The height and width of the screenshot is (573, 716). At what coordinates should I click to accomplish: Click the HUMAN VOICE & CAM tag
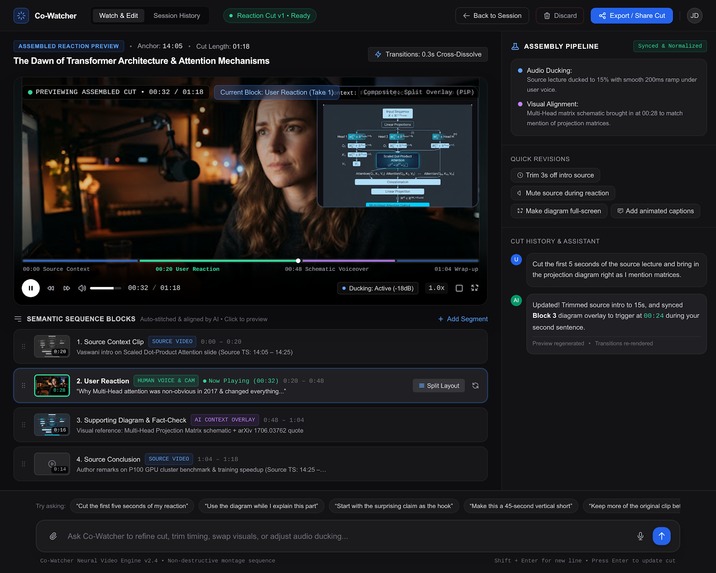pyautogui.click(x=166, y=380)
